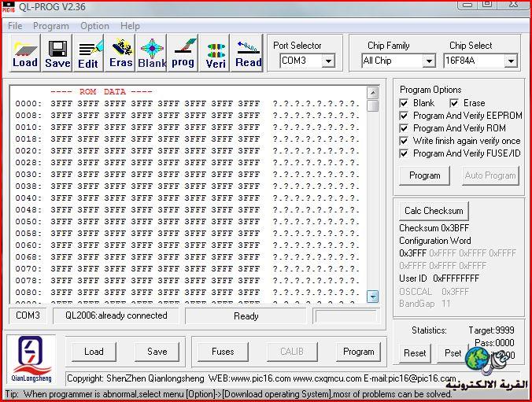Click the bottom Load button
Screen dimensions: 532x402
coord(94,352)
